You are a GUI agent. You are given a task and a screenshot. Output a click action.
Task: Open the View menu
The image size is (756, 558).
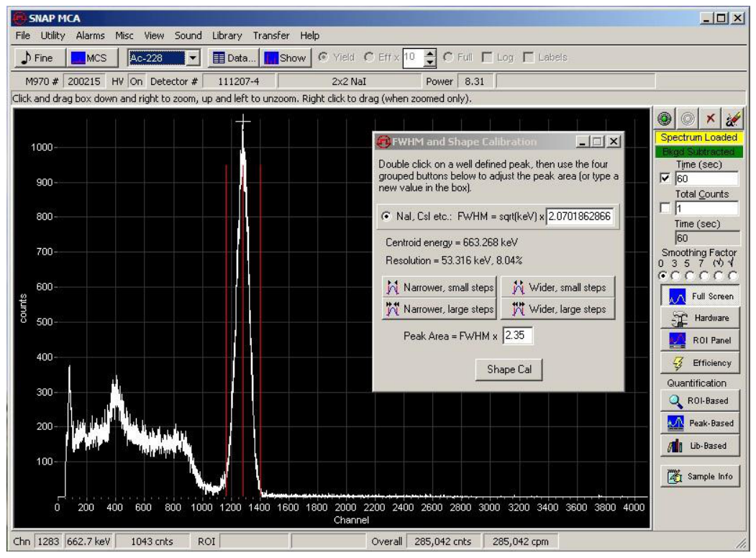(154, 36)
